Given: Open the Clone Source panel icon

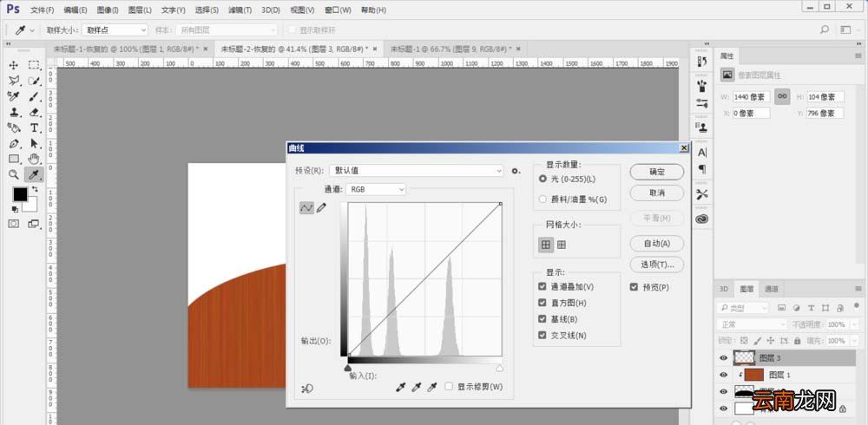Looking at the screenshot, I should tap(702, 127).
